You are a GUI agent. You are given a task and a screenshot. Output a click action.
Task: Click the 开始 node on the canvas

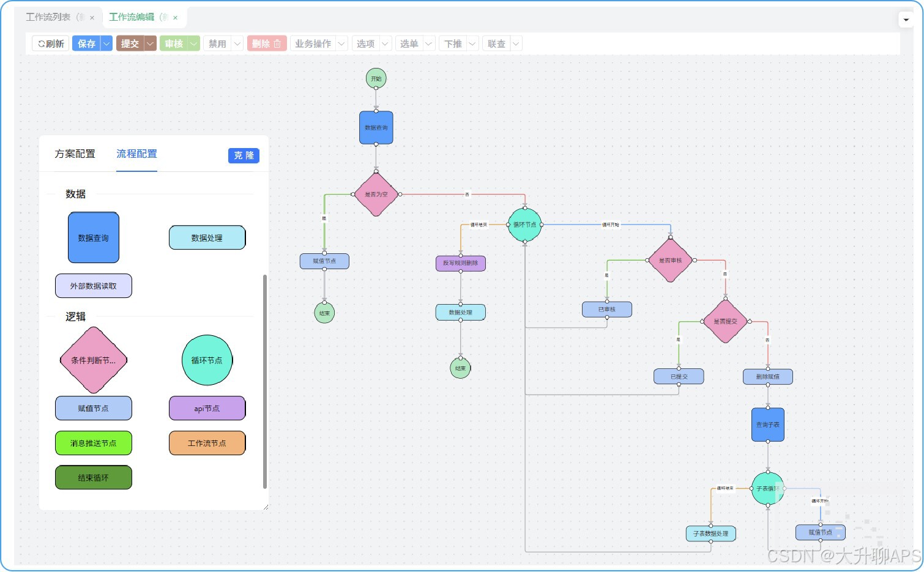coord(376,78)
